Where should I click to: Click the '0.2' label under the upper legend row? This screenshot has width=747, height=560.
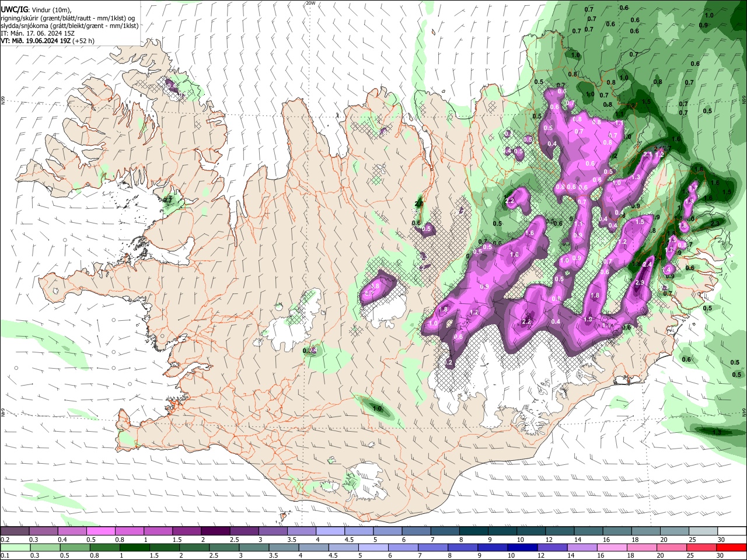(4, 539)
